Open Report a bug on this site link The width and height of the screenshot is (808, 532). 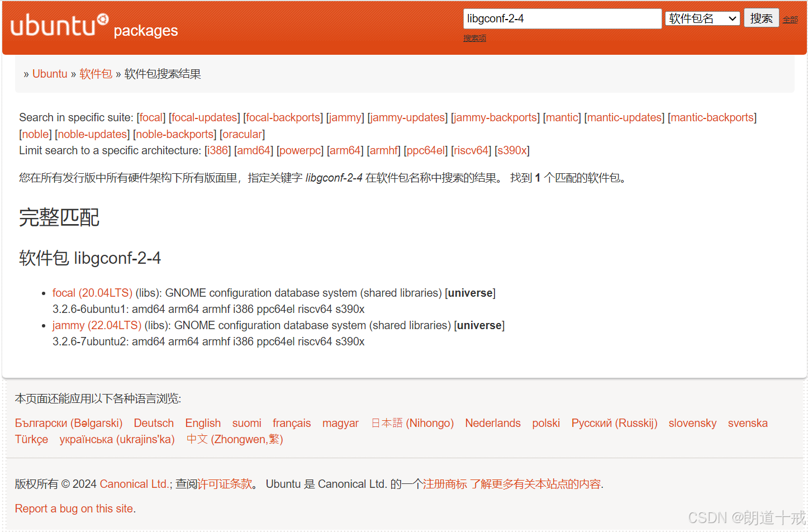click(74, 509)
